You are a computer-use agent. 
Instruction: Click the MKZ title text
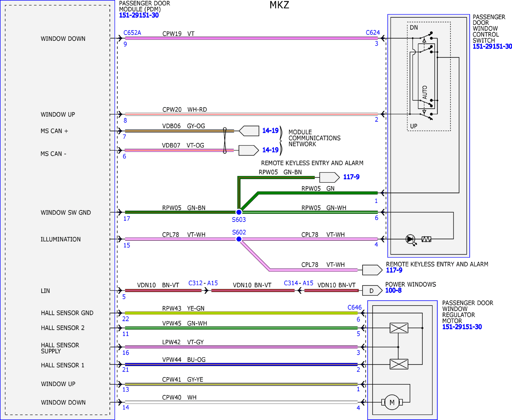[x=279, y=5]
